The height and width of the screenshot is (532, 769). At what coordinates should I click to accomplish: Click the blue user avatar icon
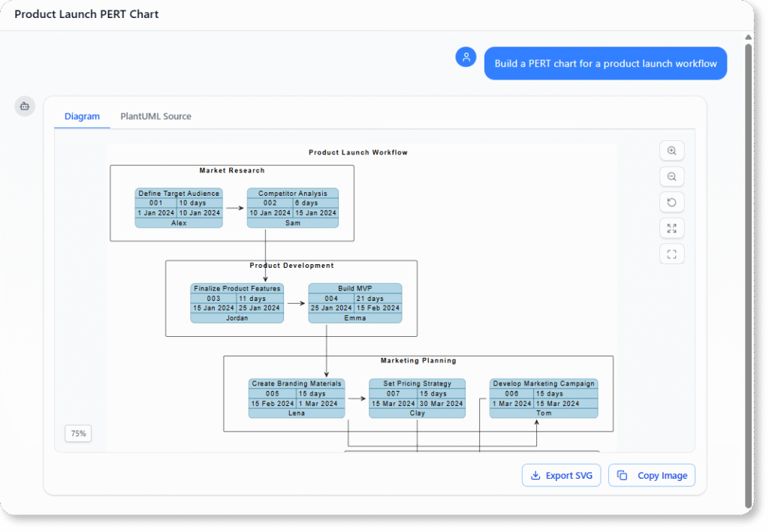coord(466,56)
